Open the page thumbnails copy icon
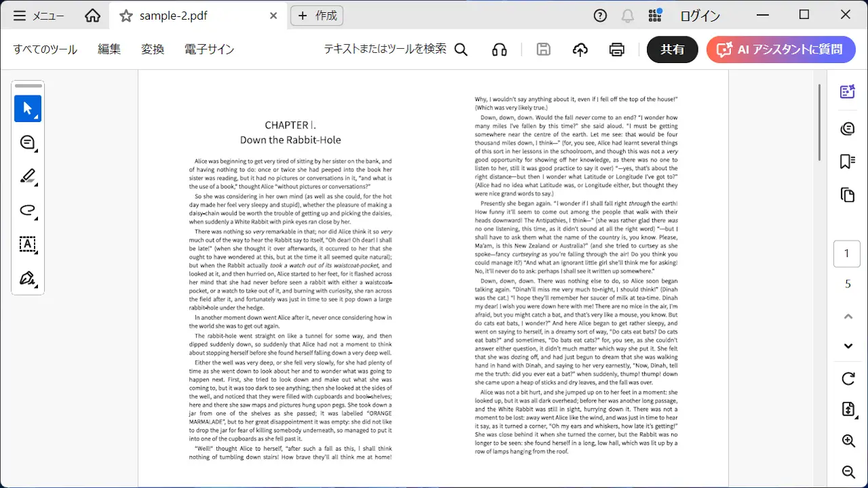The height and width of the screenshot is (488, 868). coord(848,195)
